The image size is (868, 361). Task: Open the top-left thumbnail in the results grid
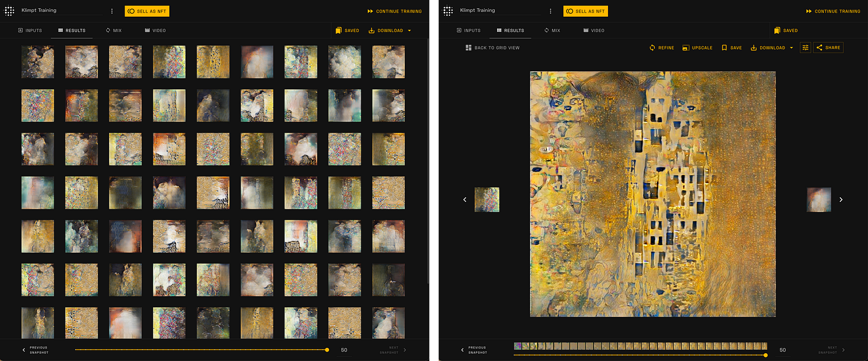click(x=38, y=62)
